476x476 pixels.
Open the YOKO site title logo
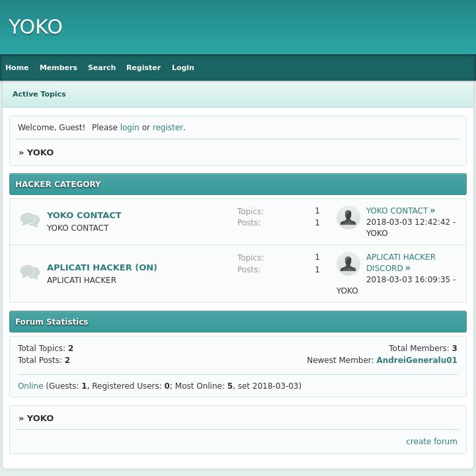tap(35, 27)
